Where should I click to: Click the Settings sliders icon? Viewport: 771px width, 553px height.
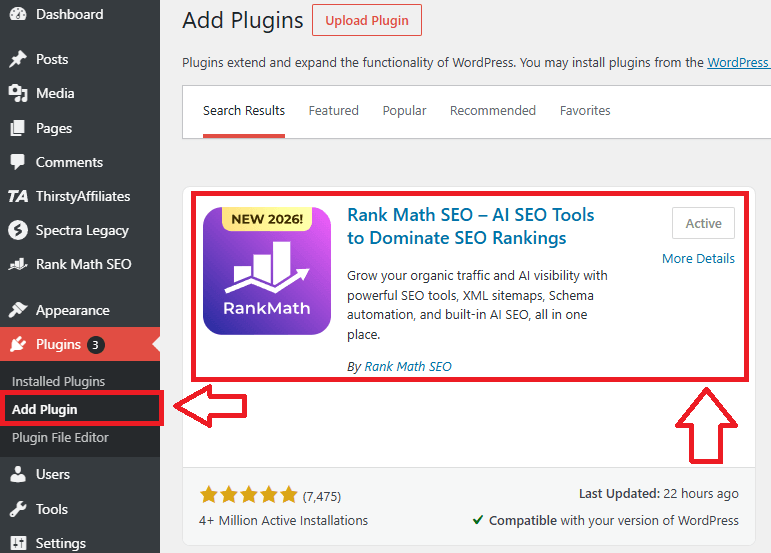tap(18, 543)
